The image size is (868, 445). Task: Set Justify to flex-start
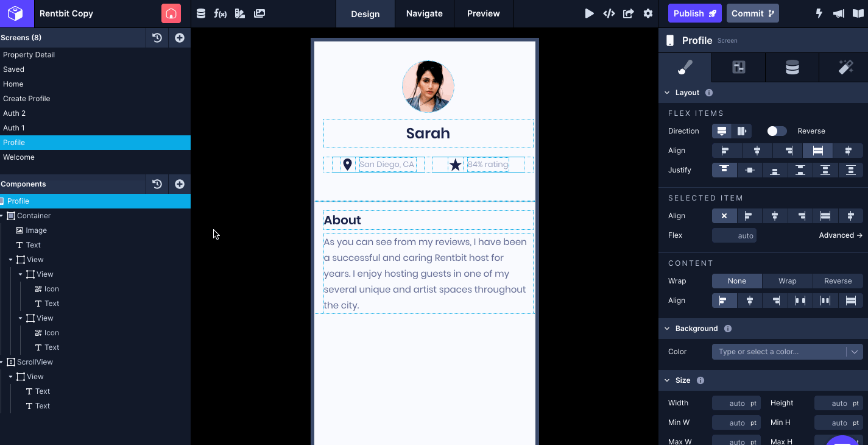point(725,170)
